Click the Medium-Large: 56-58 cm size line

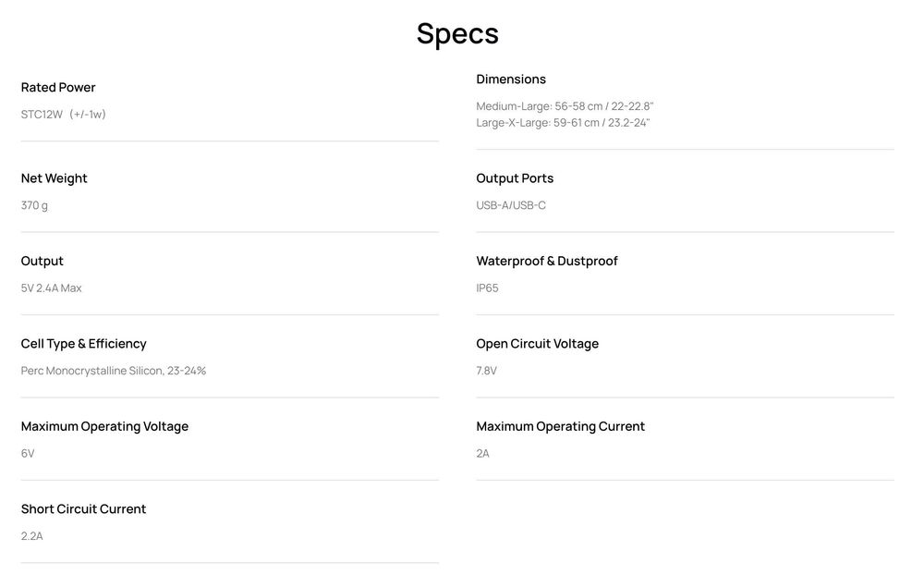565,106
